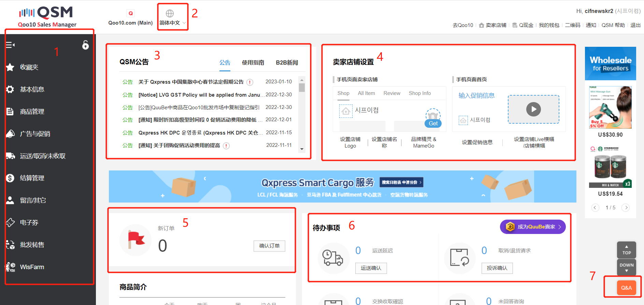Click 成为QuuBe卖家 button

533,227
